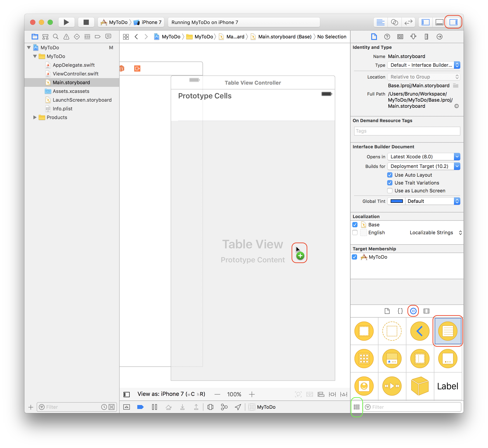Zoom in the storyboard canvas
488x448 pixels.
click(252, 394)
